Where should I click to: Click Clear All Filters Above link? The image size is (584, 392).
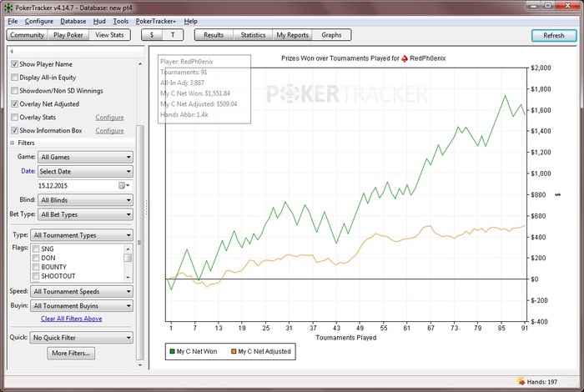point(72,319)
